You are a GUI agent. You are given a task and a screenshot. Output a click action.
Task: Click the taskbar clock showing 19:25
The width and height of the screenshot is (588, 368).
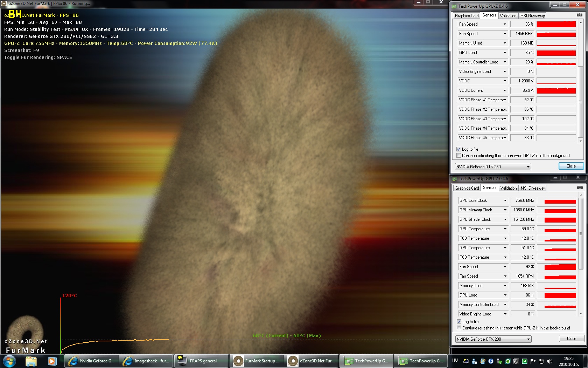[568, 361]
